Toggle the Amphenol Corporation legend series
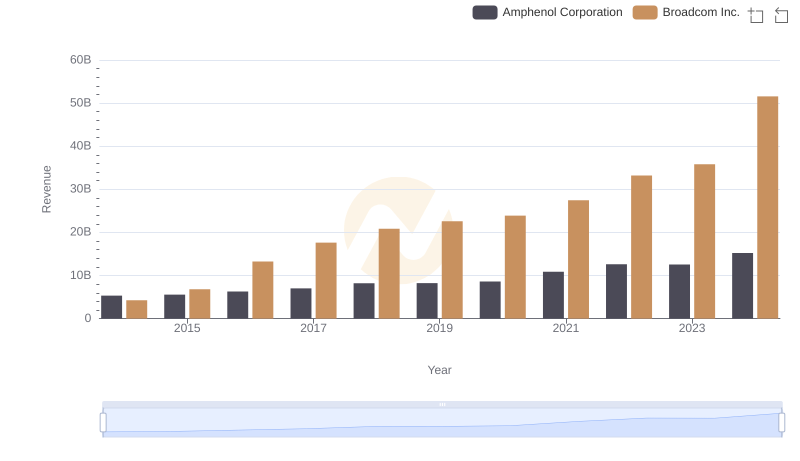 pos(547,12)
